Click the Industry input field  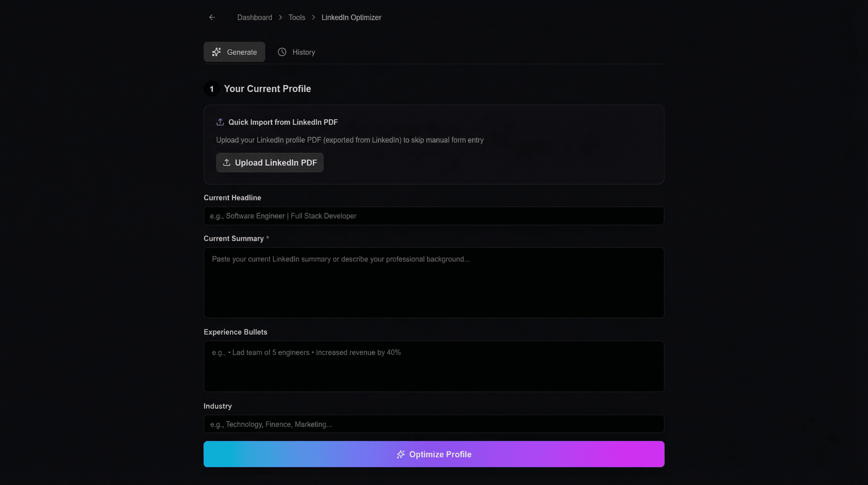click(x=434, y=424)
